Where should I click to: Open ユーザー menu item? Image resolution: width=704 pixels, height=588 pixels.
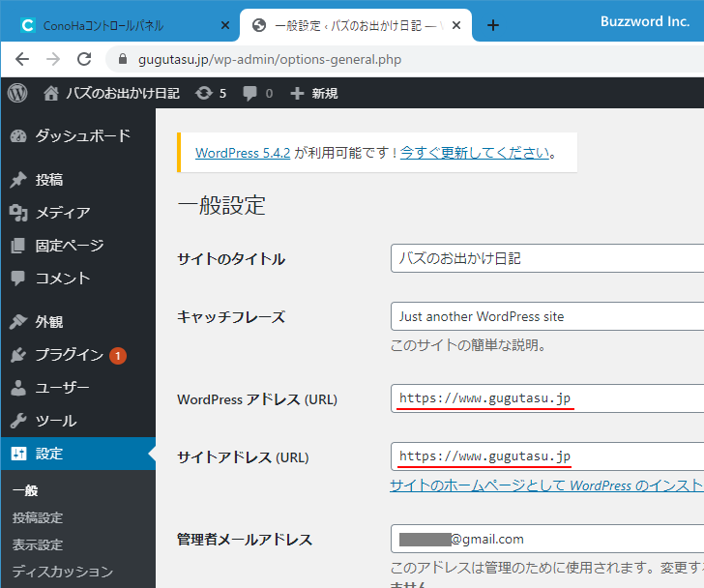tap(63, 388)
